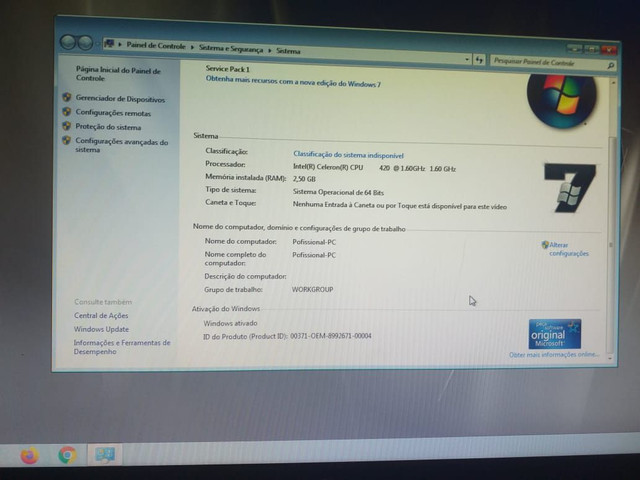Select the Control Panel taskbar button
This screenshot has width=640, height=480.
tap(105, 455)
